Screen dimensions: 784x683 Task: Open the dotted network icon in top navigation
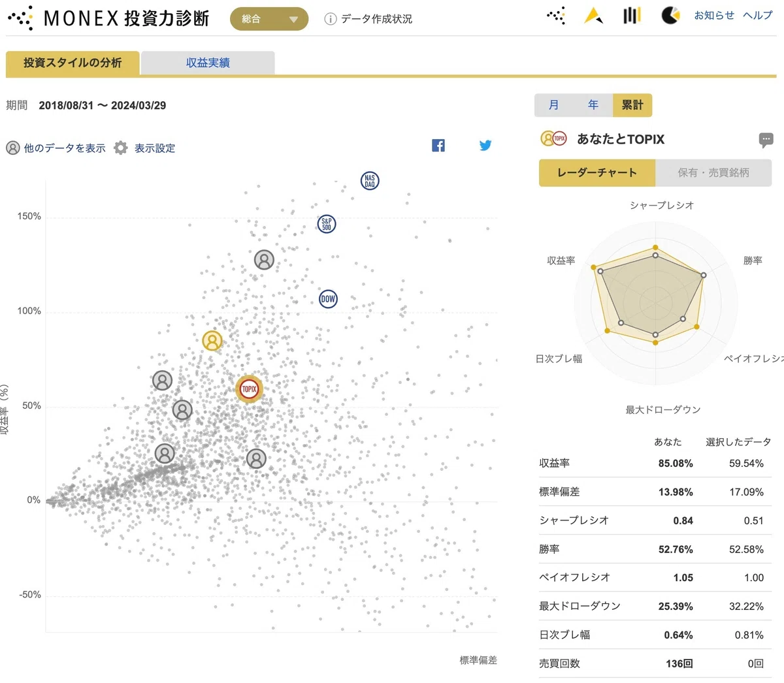coord(556,16)
